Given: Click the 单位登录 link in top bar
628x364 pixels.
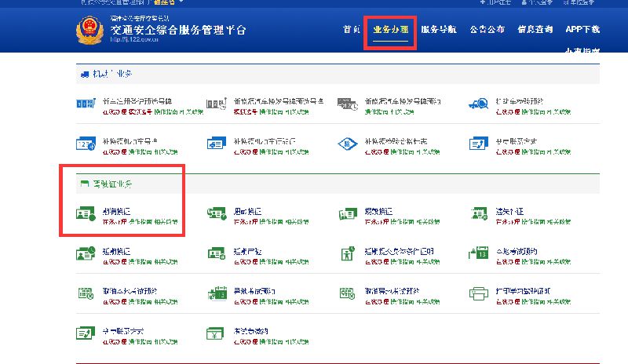Looking at the screenshot, I should 579,2.
